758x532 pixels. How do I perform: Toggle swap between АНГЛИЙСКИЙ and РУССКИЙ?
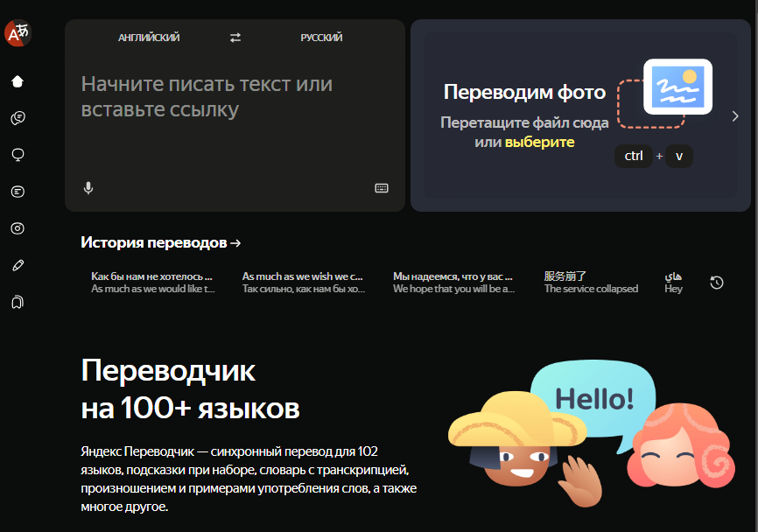(x=234, y=38)
